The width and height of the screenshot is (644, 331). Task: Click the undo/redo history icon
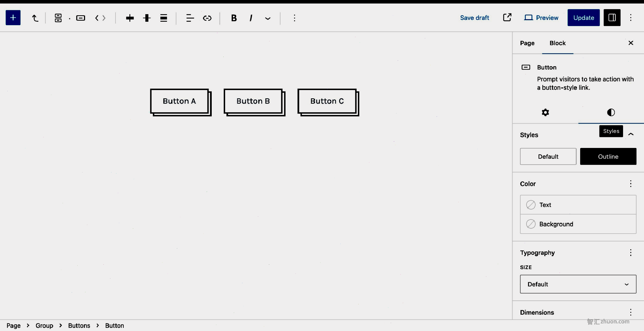(35, 17)
